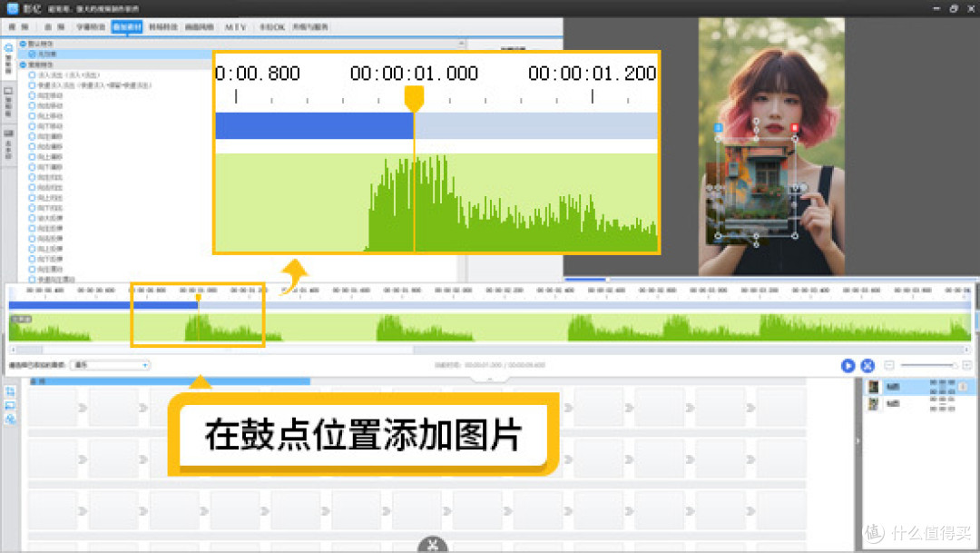The image size is (980, 553).
Task: Switch to the 视频 tab
Action: click(18, 27)
